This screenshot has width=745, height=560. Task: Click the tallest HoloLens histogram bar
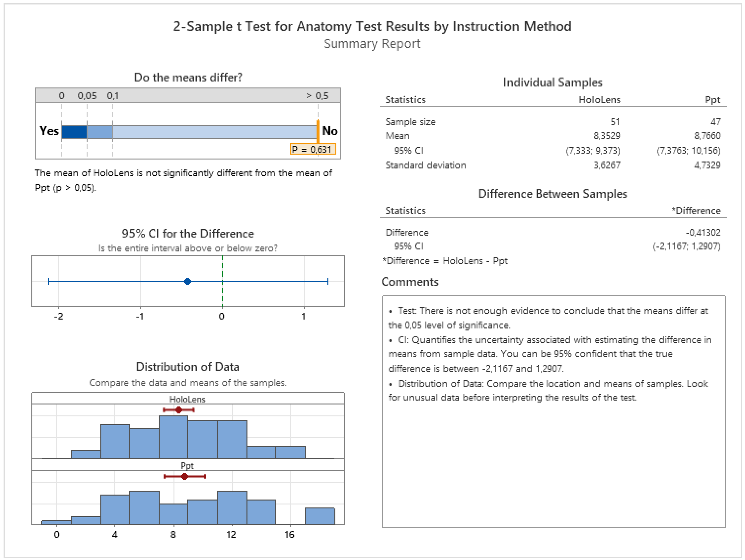point(174,437)
